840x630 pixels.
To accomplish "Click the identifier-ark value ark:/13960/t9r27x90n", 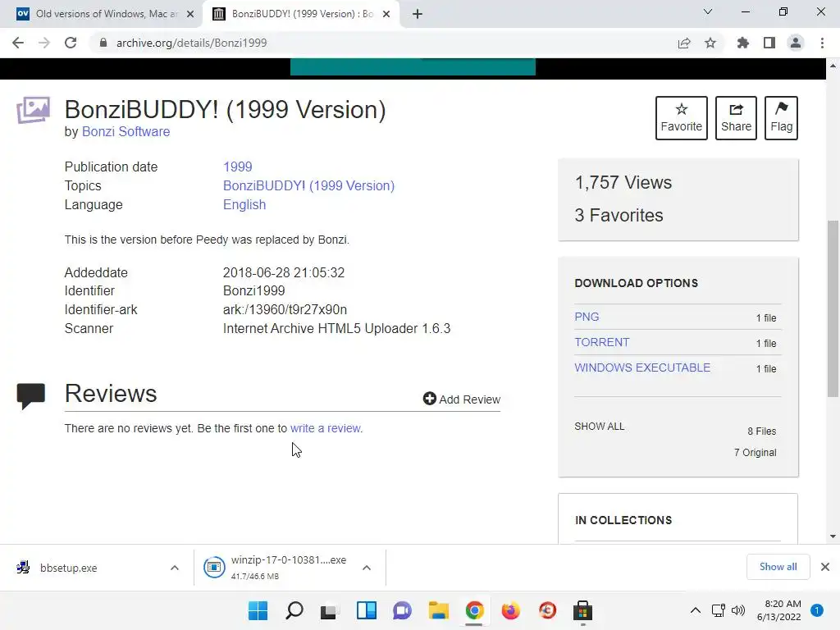I will point(285,309).
